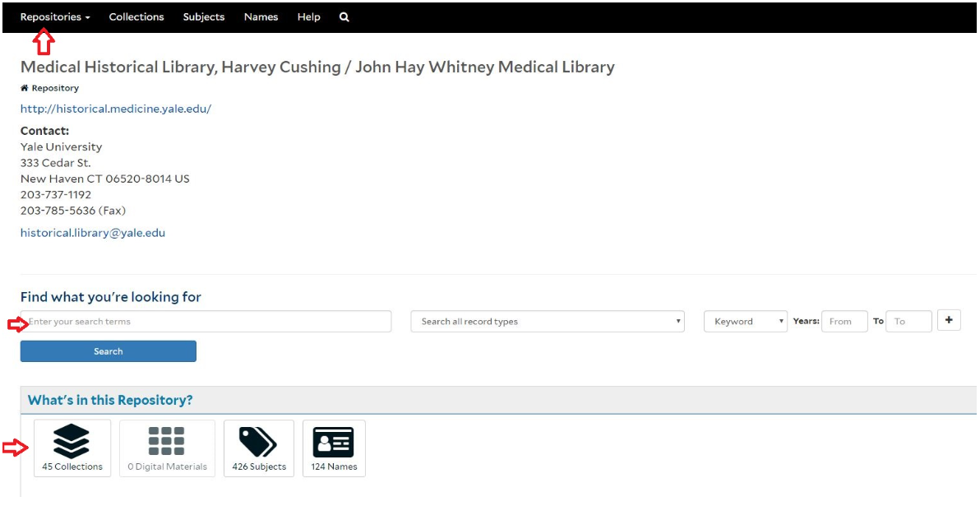Image resolution: width=980 pixels, height=506 pixels.
Task: Click the Yale University contact line
Action: (61, 147)
